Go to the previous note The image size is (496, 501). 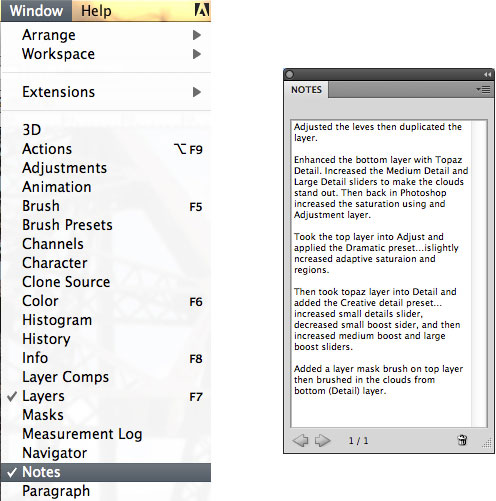[x=300, y=440]
